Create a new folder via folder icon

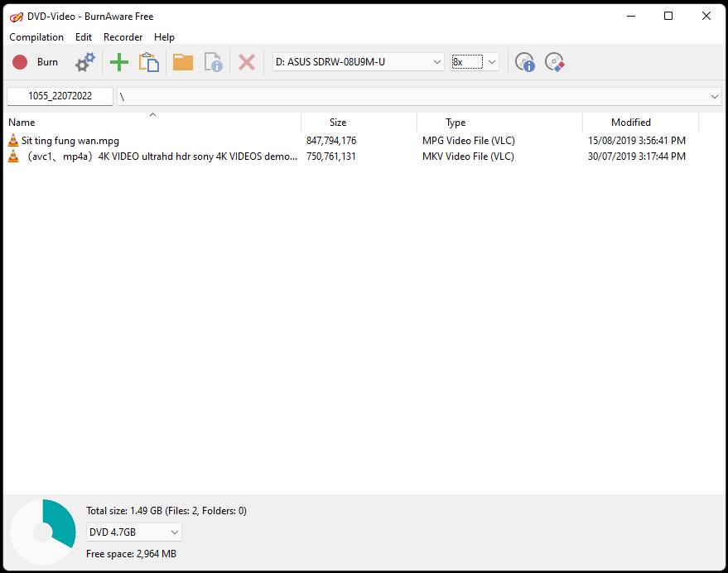(x=182, y=62)
